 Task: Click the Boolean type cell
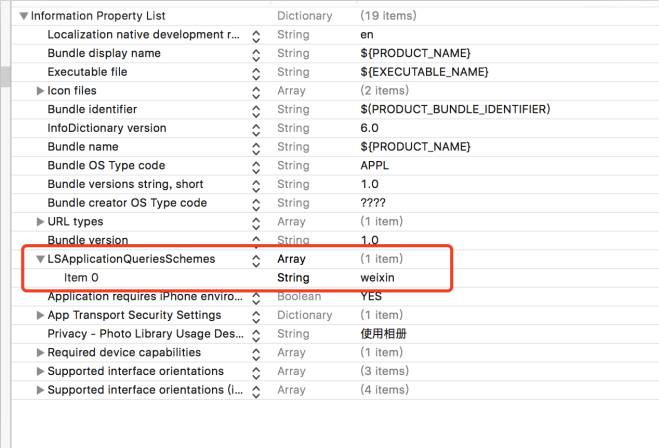(299, 296)
